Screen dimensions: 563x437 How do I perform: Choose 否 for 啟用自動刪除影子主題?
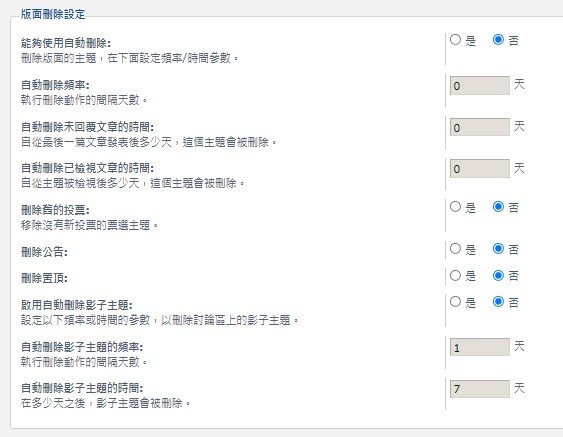[x=498, y=302]
